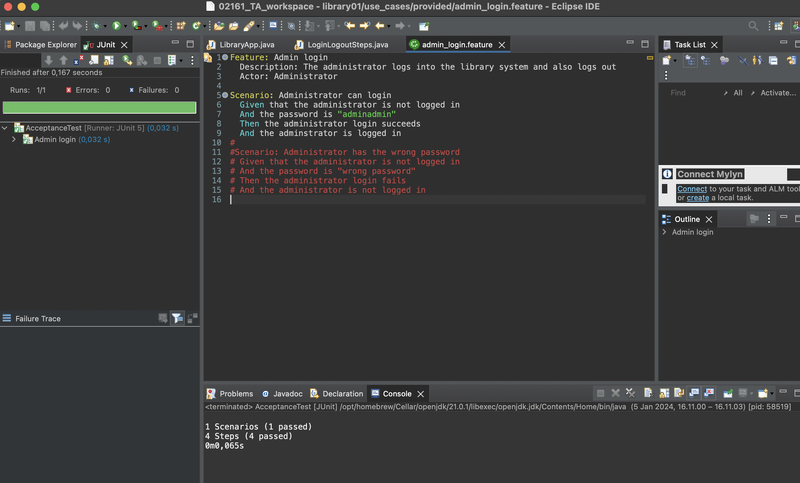Viewport: 800px width, 483px height.
Task: Click Collapse All icon in Task List
Action: point(773,60)
